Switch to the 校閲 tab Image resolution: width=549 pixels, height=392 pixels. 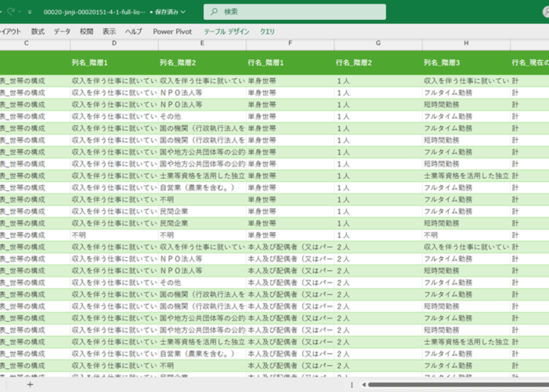pyautogui.click(x=87, y=31)
